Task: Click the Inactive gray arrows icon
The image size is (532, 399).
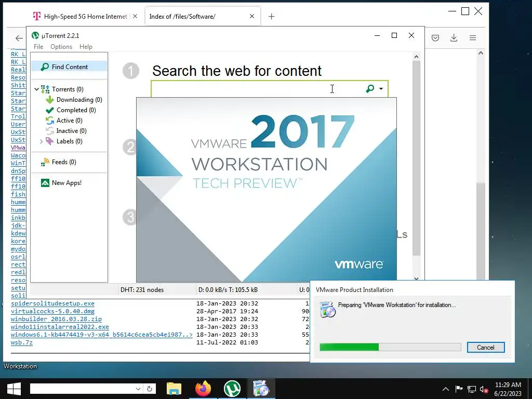Action: pyautogui.click(x=50, y=131)
